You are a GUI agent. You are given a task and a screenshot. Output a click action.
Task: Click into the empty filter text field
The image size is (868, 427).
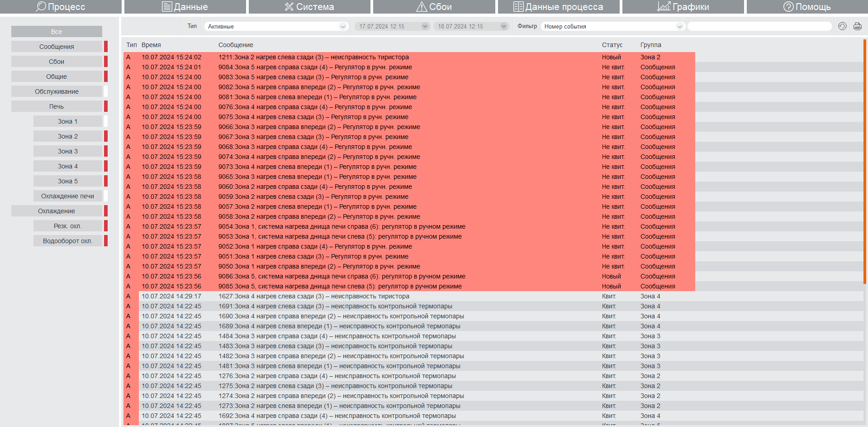click(x=759, y=26)
